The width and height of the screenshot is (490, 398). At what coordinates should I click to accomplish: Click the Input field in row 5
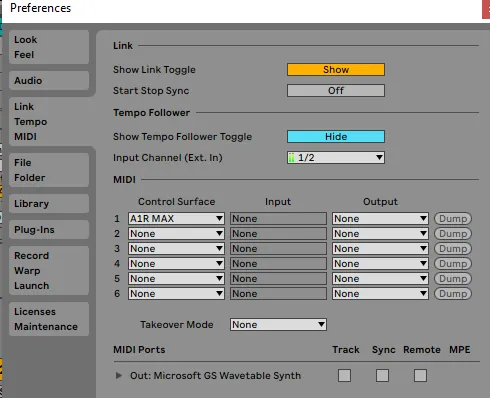(278, 278)
